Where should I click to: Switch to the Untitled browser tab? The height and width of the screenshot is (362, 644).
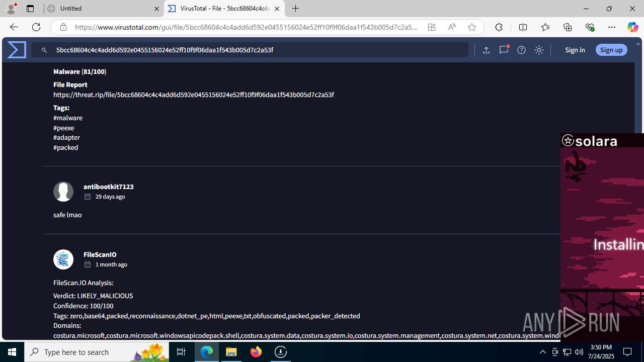coord(104,9)
